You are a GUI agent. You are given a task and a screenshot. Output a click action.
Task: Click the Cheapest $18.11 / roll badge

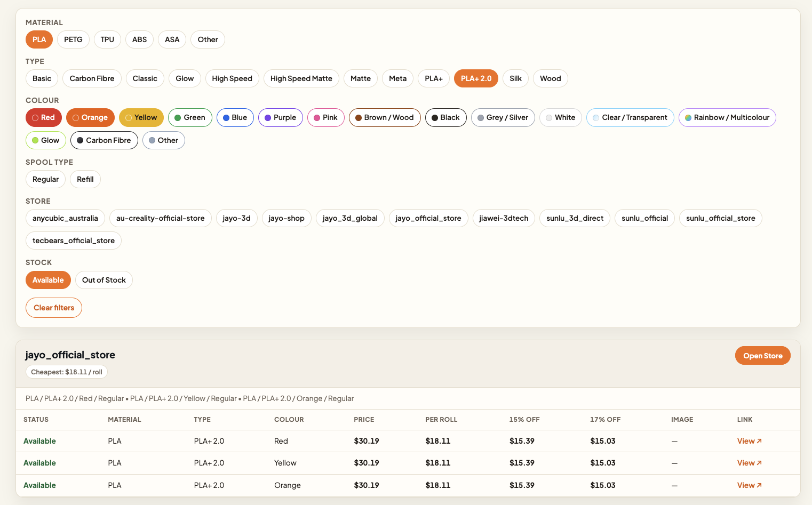coord(67,372)
